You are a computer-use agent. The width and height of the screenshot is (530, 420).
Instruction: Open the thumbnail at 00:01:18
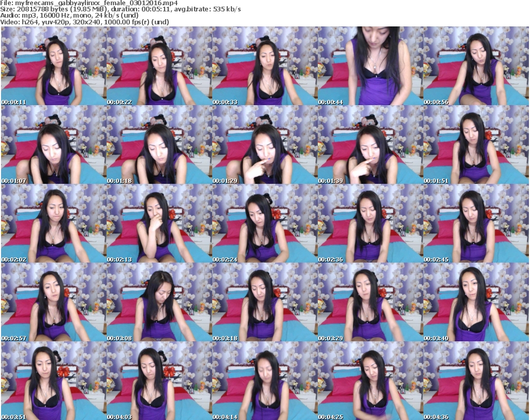click(x=159, y=144)
